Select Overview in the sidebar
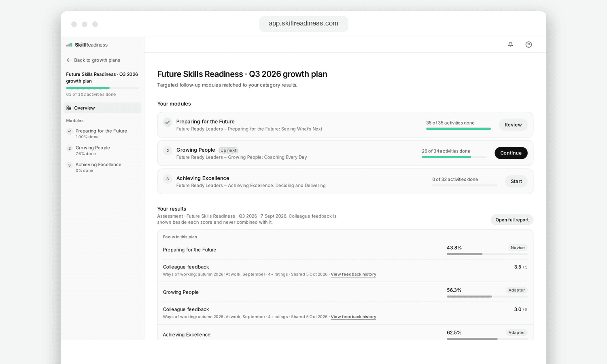The width and height of the screenshot is (607, 364). 102,108
